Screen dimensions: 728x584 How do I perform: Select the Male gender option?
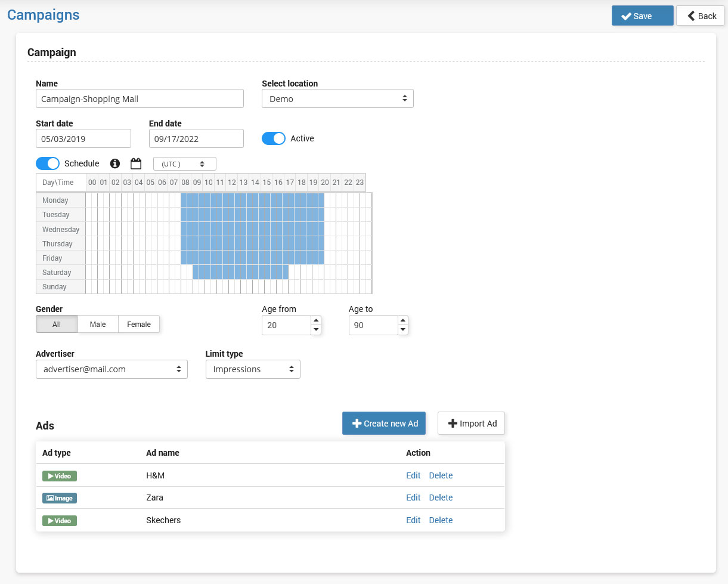tap(98, 325)
